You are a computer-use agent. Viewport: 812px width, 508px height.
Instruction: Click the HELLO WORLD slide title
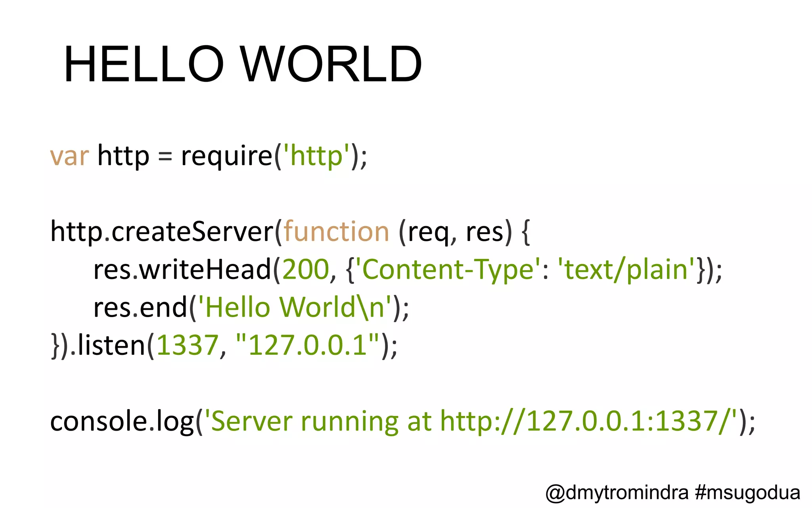click(x=243, y=64)
